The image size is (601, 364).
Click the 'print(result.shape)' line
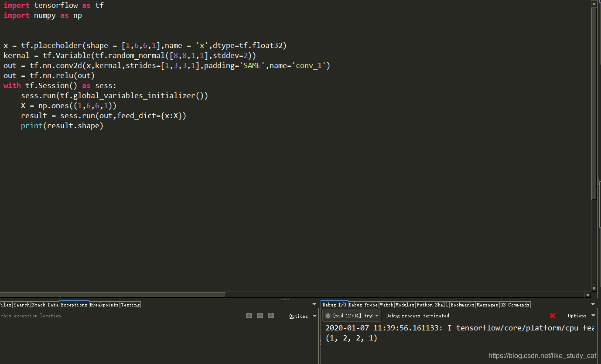(62, 126)
